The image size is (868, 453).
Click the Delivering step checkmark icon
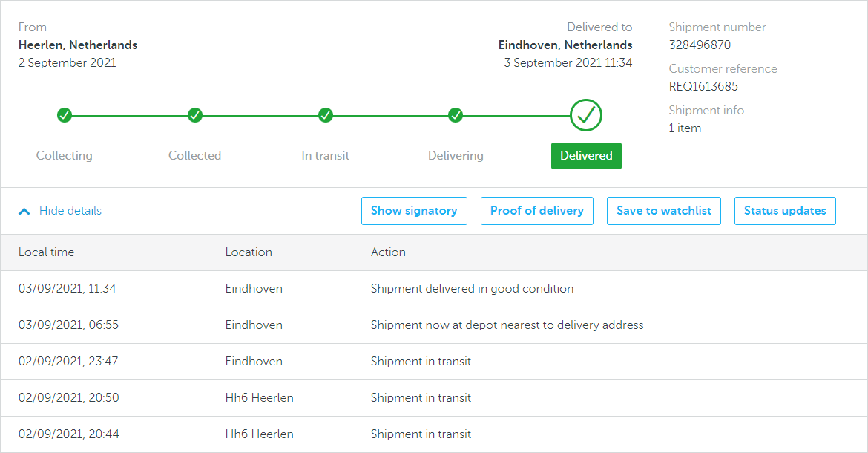tap(456, 115)
